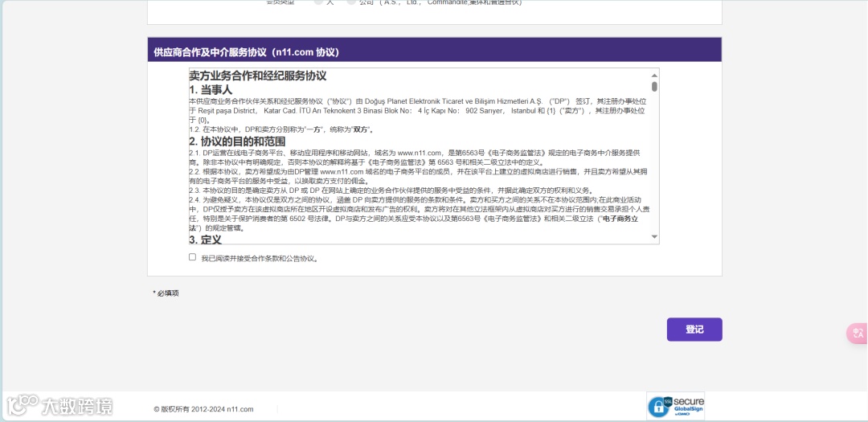Click the agreement text scrollbar thumb
This screenshot has height=422, width=868.
point(654,86)
